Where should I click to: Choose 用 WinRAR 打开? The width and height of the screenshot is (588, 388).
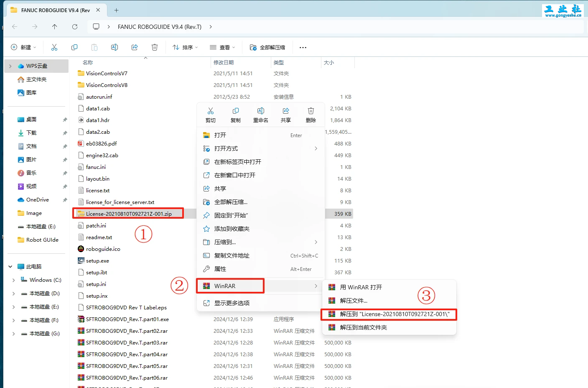[389, 287]
